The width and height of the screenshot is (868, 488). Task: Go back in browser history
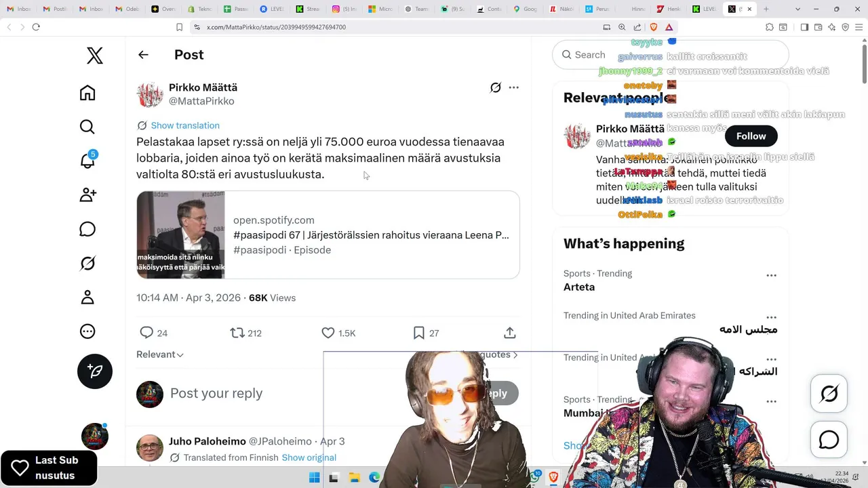9,27
